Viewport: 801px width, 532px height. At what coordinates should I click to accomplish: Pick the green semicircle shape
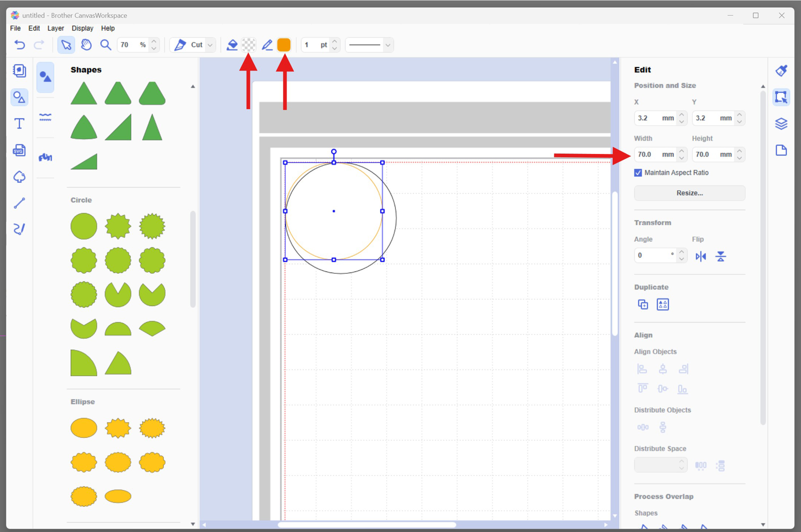point(118,329)
